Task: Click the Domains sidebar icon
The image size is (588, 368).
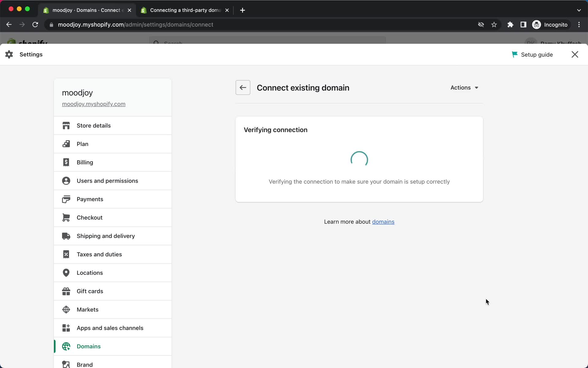Action: [x=66, y=346]
